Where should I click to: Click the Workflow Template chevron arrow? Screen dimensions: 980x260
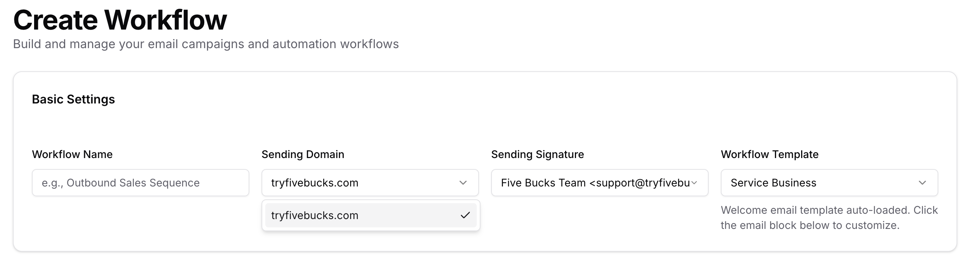[922, 183]
